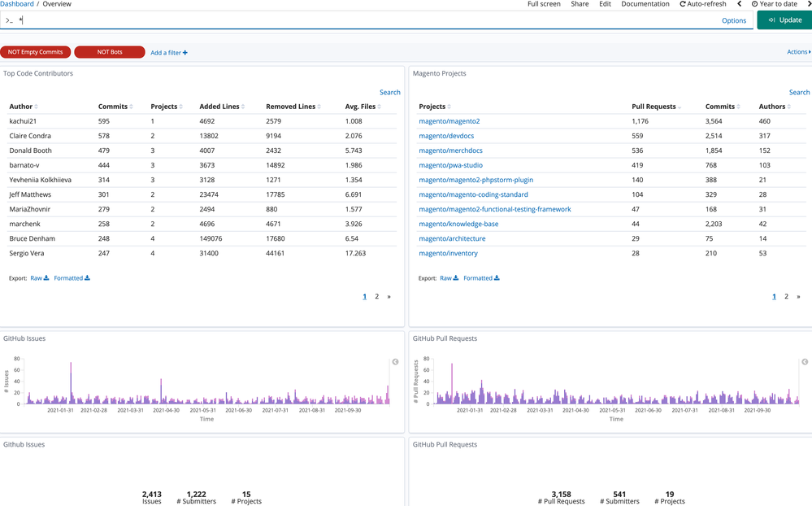Go to page 2 of Top Code Contributors
This screenshot has width=812, height=506.
pos(376,297)
